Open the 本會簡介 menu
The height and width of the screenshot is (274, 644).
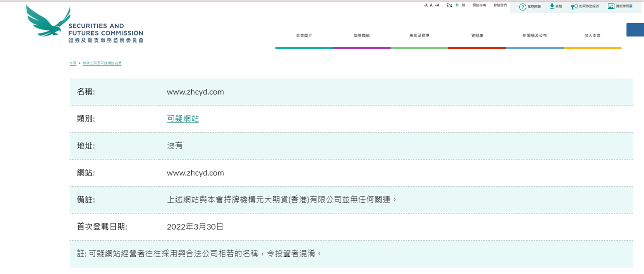pyautogui.click(x=303, y=35)
